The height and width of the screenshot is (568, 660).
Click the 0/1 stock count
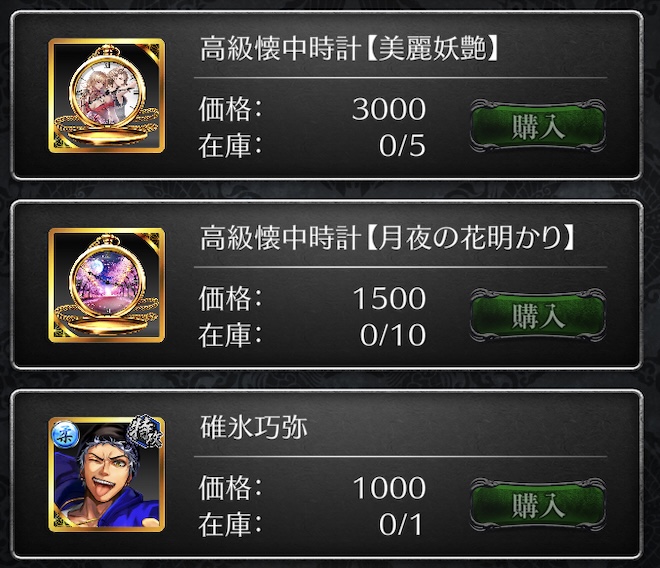click(x=401, y=525)
